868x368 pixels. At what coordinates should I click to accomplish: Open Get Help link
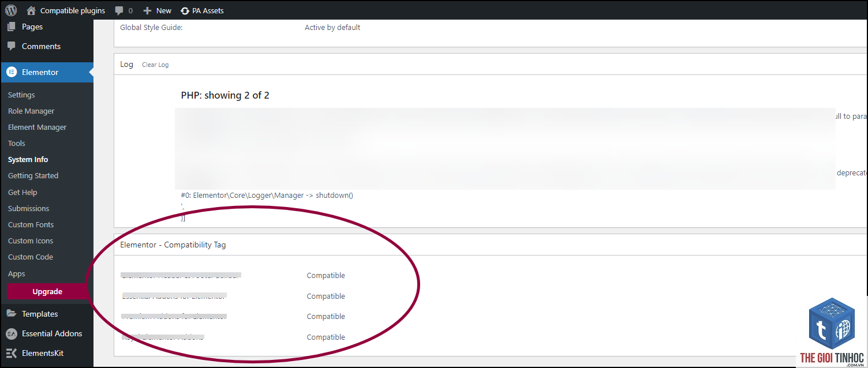23,192
